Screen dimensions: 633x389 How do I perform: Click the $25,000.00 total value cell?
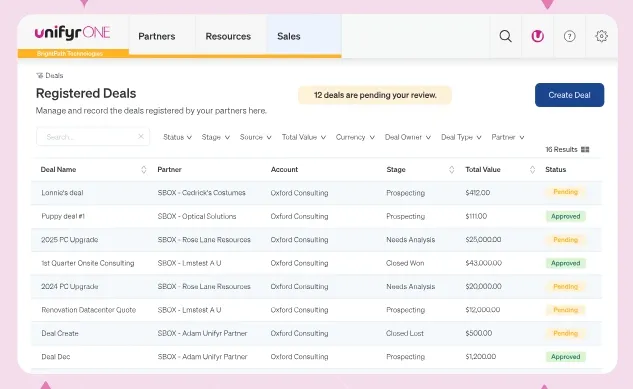pos(483,240)
